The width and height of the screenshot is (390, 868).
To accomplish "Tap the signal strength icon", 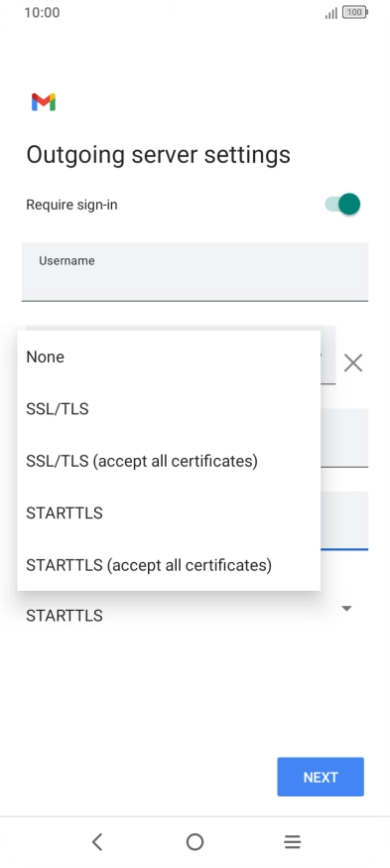I will (x=330, y=13).
